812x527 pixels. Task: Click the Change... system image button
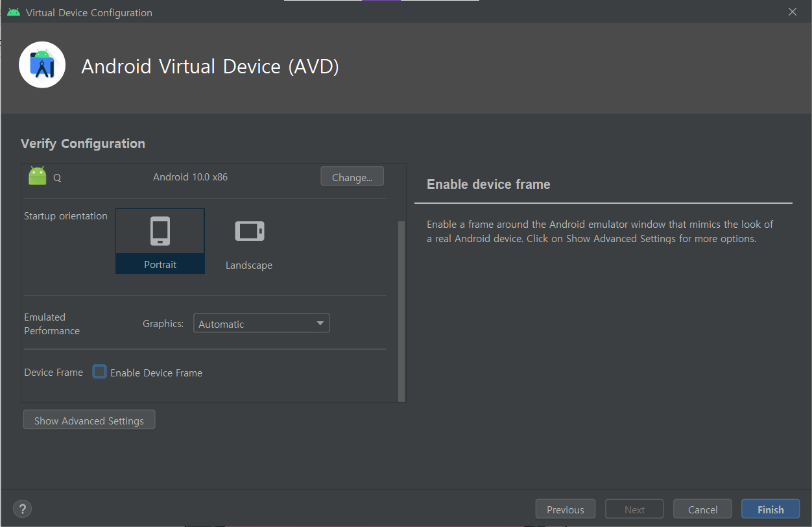(352, 177)
